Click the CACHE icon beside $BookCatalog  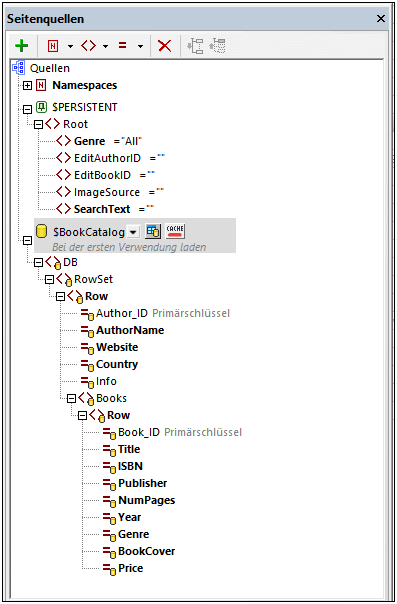pos(175,232)
